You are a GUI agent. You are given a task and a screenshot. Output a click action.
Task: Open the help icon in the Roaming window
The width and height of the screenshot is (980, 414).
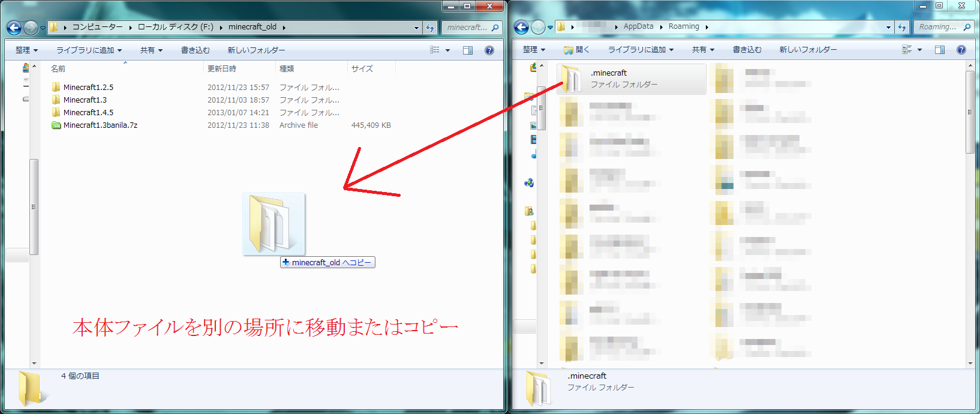pyautogui.click(x=961, y=50)
